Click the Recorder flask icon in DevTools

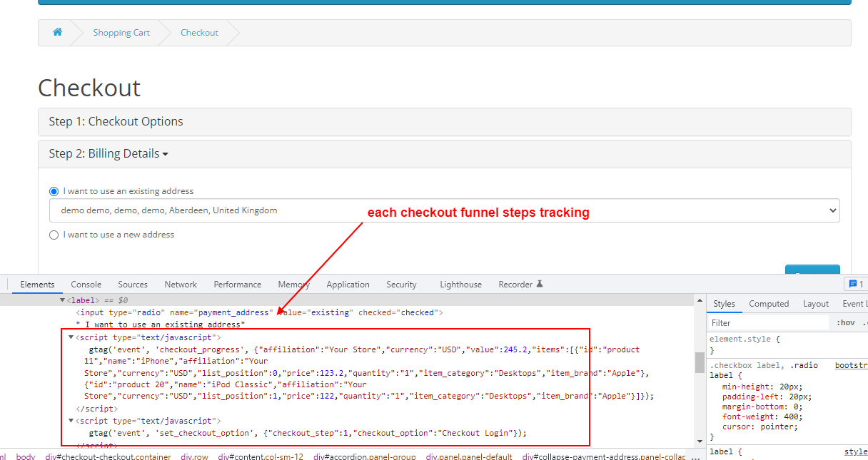(x=540, y=284)
